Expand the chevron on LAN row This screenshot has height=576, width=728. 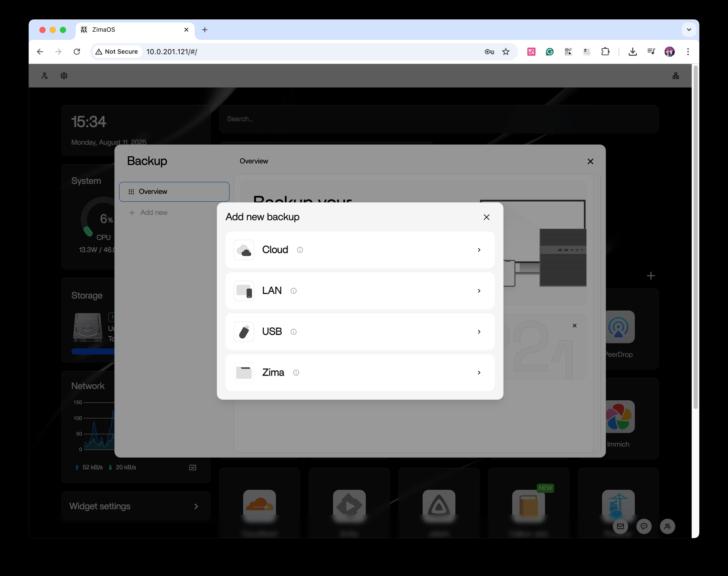479,291
